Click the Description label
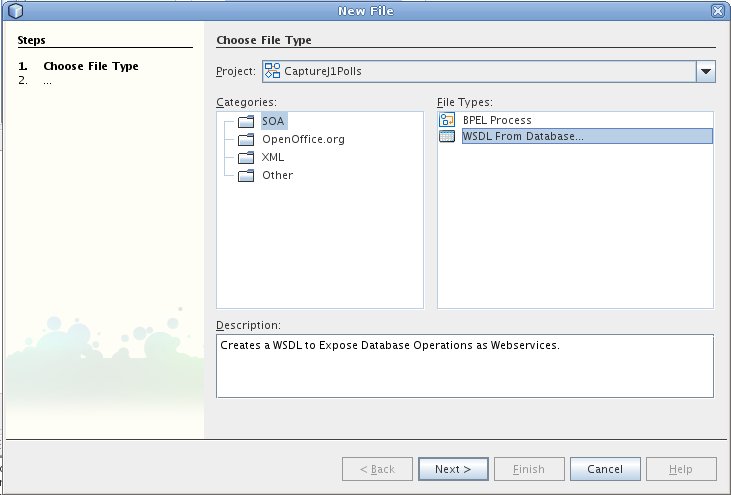731x495 pixels. pyautogui.click(x=248, y=325)
